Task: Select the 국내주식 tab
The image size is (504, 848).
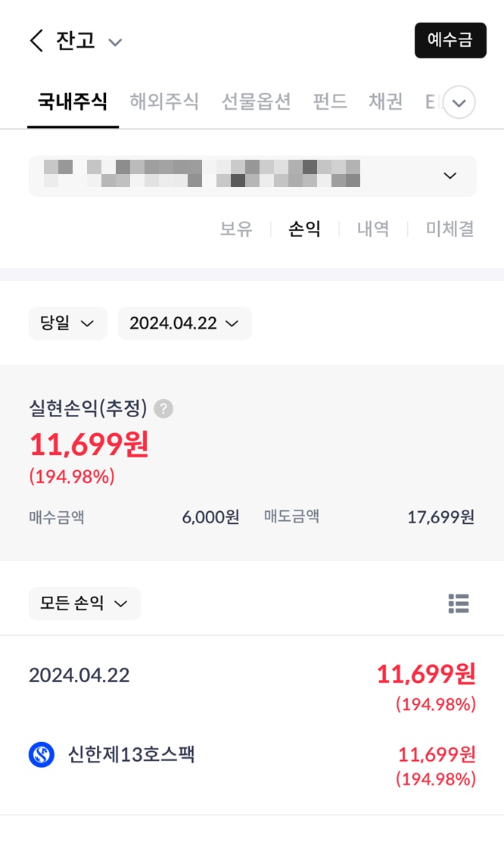Action: 73,101
